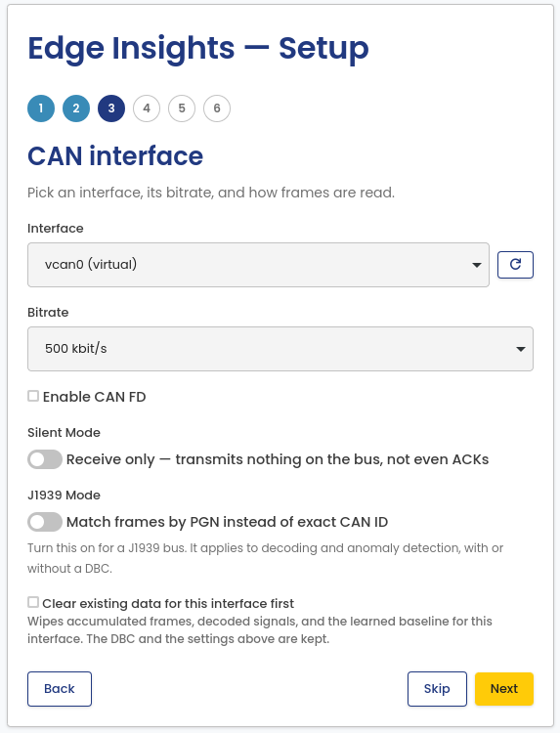Open the Bitrate dropdown showing 500 kbit/s
The image size is (560, 733).
point(280,349)
